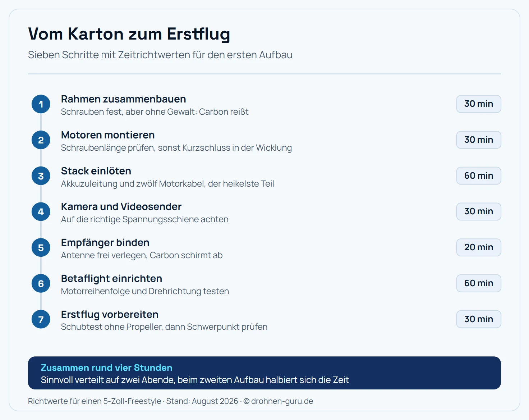
Task: Click the 30 min badge for Erstflug vorbereiten
Action: (479, 319)
